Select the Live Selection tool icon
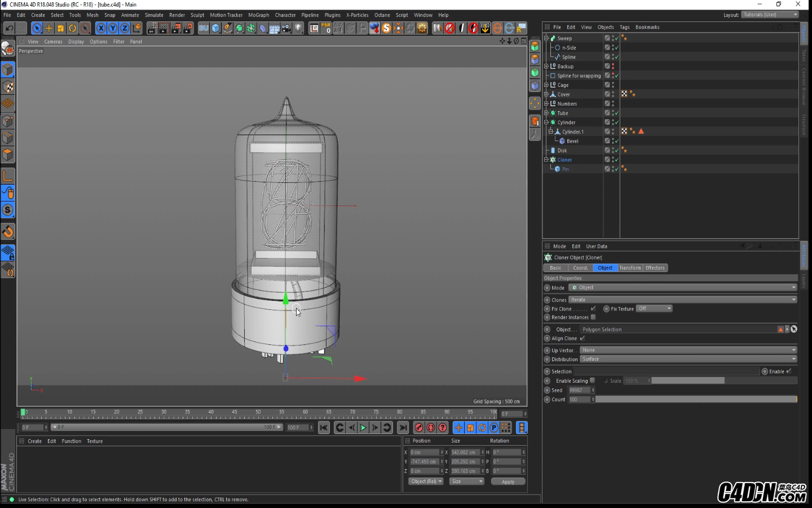Image resolution: width=812 pixels, height=508 pixels. (x=37, y=28)
